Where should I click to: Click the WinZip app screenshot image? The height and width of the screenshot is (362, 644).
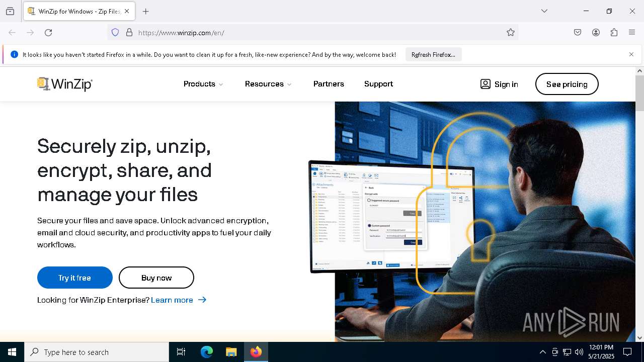(391, 217)
